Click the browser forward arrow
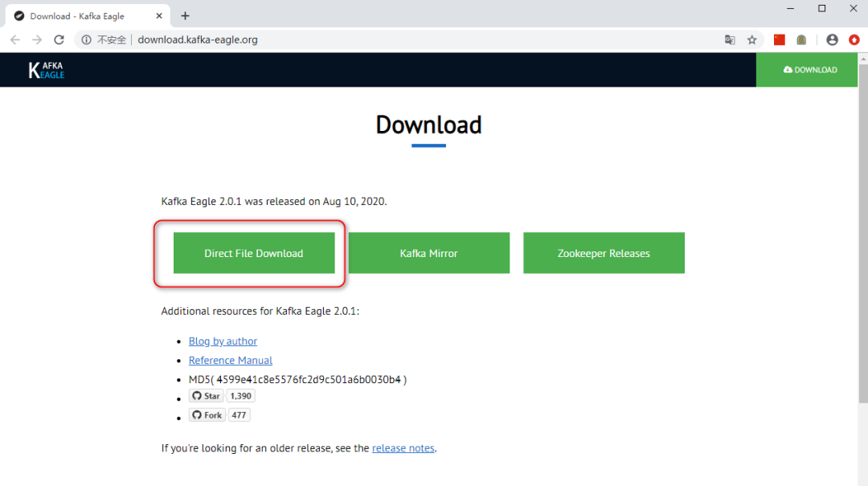Viewport: 868px width, 486px height. click(x=36, y=40)
